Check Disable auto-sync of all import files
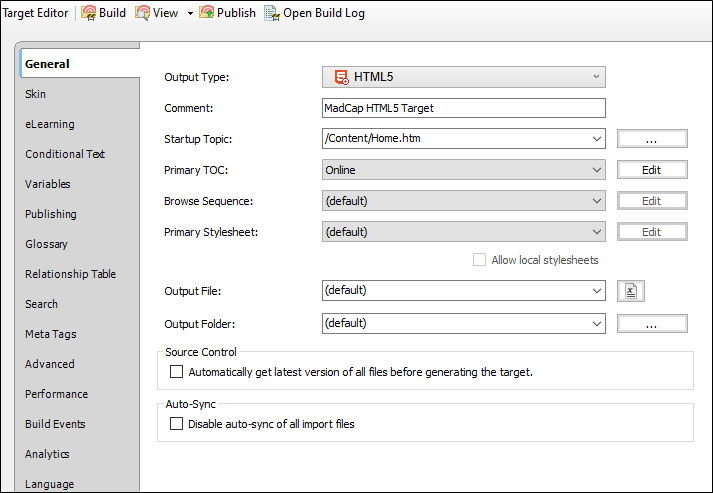 point(176,423)
